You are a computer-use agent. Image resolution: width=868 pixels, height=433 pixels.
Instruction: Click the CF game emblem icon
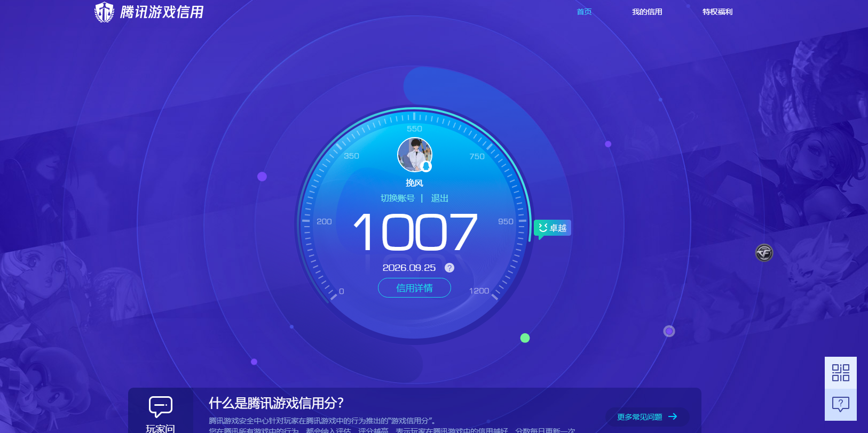(x=764, y=253)
